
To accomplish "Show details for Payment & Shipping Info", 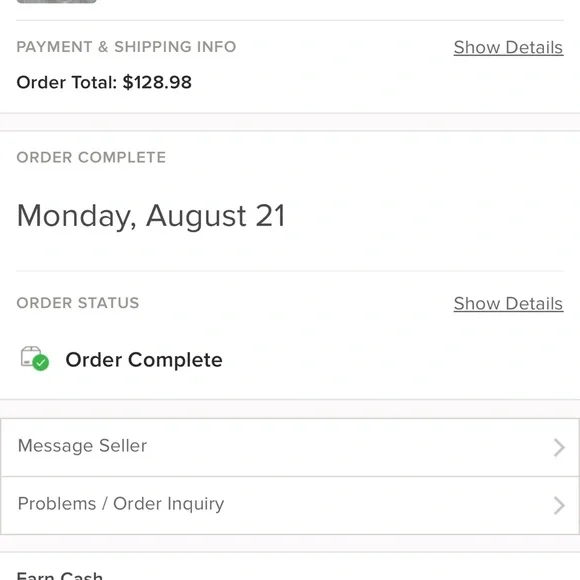I will pos(508,48).
